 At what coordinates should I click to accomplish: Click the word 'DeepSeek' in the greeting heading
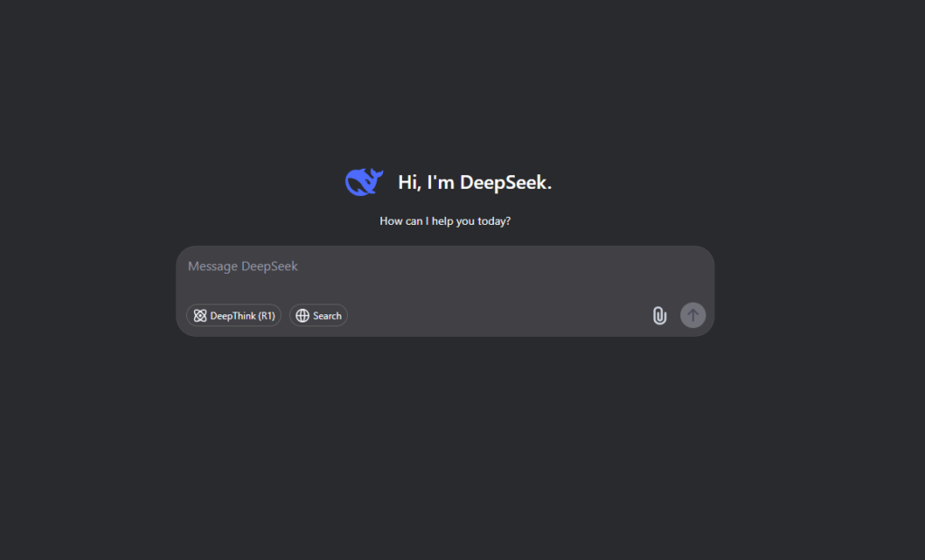click(x=503, y=182)
